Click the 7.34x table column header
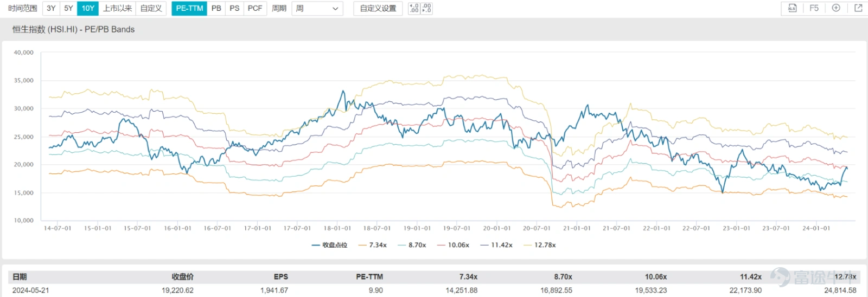The height and width of the screenshot is (297, 868). [x=468, y=276]
